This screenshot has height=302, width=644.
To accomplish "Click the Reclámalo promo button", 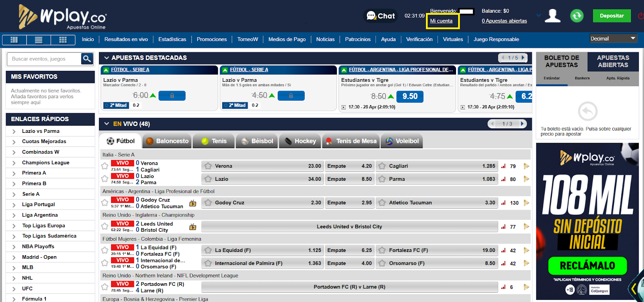I will [587, 265].
